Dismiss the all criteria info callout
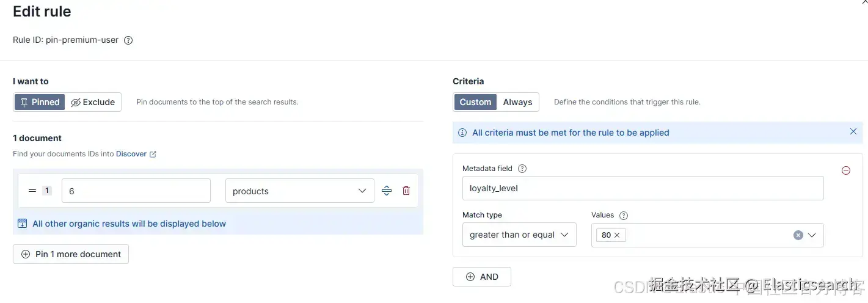Image resolution: width=868 pixels, height=303 pixels. point(853,132)
